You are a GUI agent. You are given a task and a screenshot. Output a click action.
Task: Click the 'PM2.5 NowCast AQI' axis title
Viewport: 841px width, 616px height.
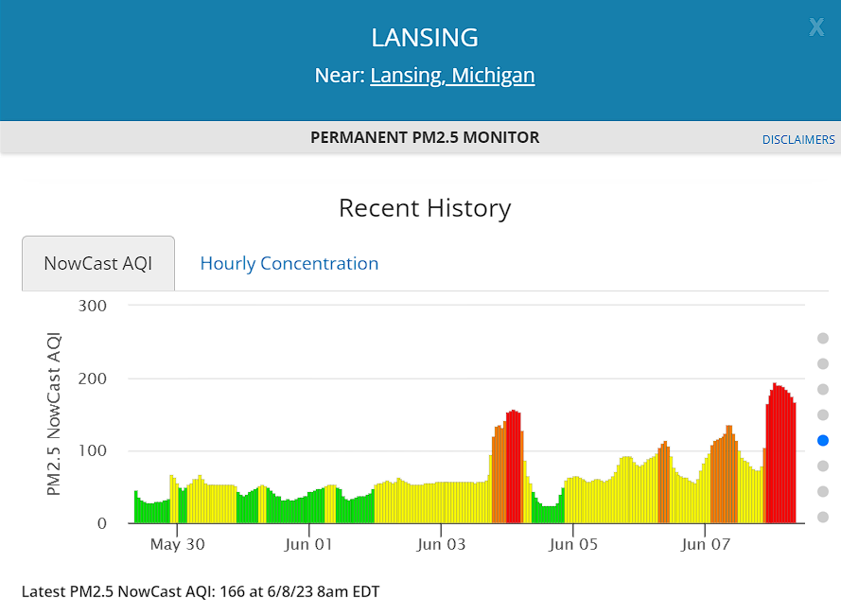(54, 414)
